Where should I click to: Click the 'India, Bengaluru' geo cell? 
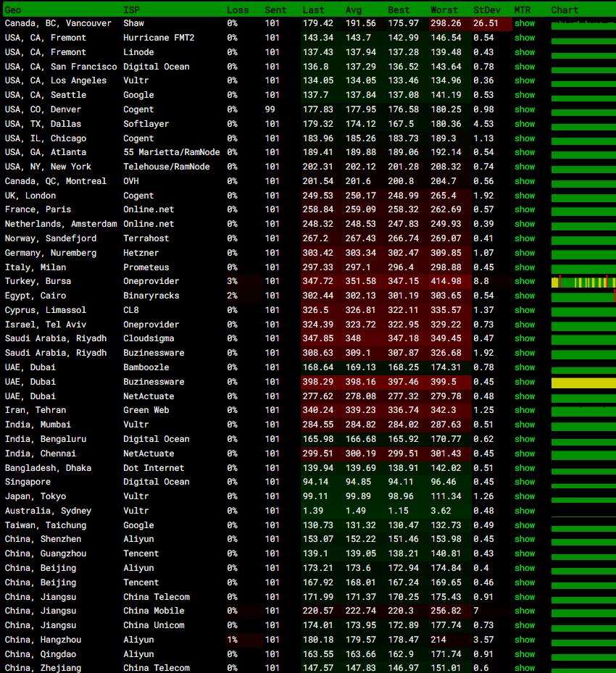pyautogui.click(x=46, y=439)
